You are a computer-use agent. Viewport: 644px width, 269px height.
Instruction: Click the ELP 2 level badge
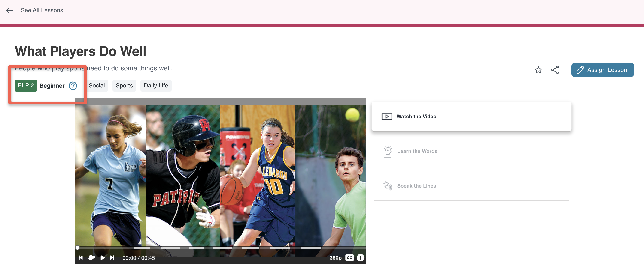(x=26, y=85)
